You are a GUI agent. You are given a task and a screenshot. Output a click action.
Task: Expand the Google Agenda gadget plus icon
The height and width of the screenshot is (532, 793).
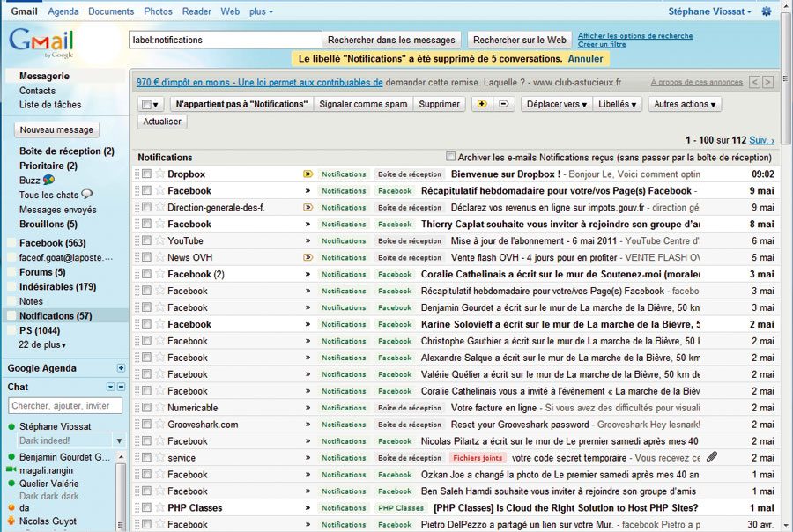point(121,368)
